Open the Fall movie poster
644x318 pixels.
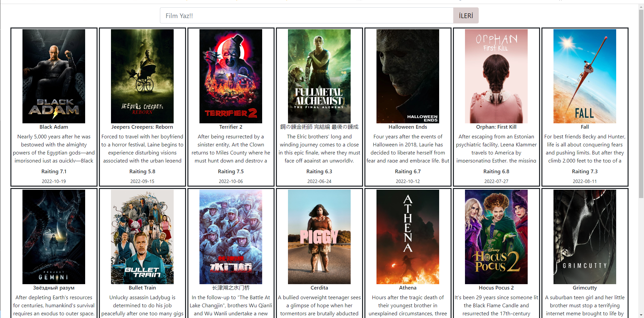click(x=585, y=76)
